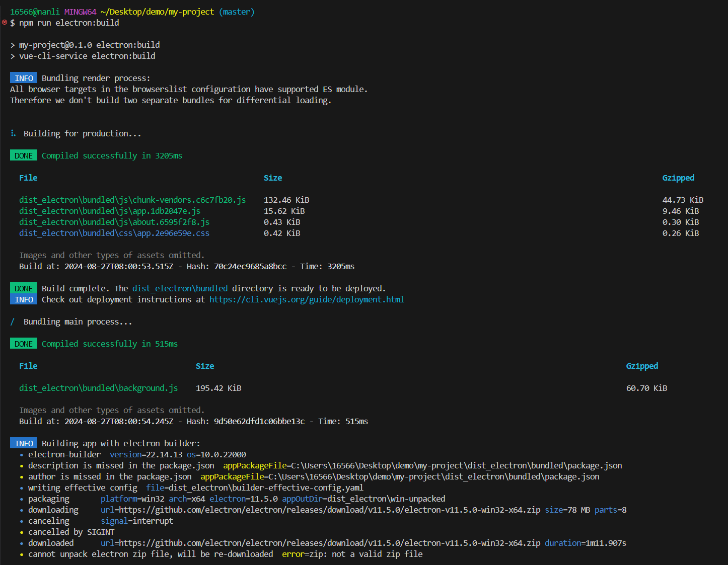The width and height of the screenshot is (728, 565).
Task: Click the DONE badge beside Compiled successfully in 515ms
Action: point(24,344)
